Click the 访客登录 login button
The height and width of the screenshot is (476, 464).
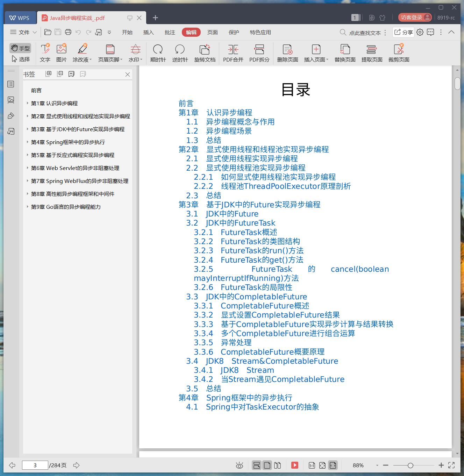point(415,17)
